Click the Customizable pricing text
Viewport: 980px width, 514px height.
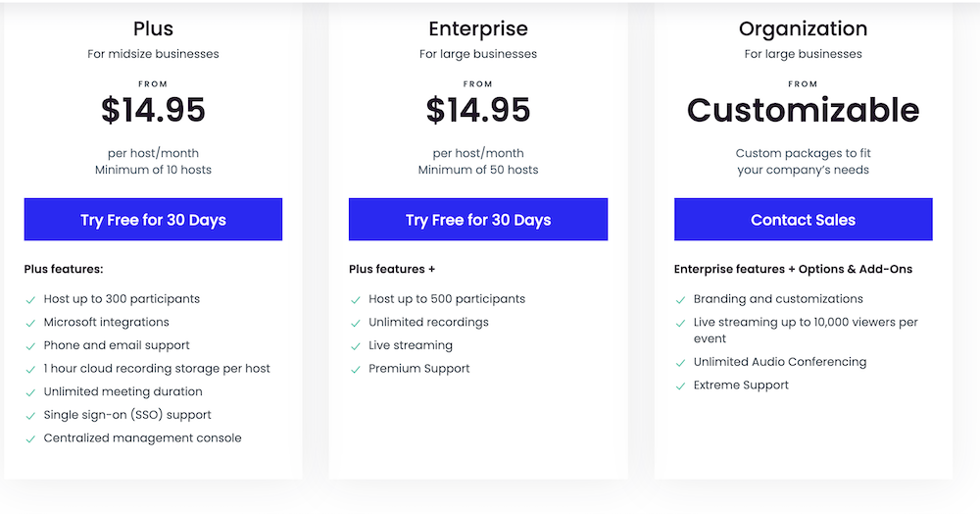point(804,110)
